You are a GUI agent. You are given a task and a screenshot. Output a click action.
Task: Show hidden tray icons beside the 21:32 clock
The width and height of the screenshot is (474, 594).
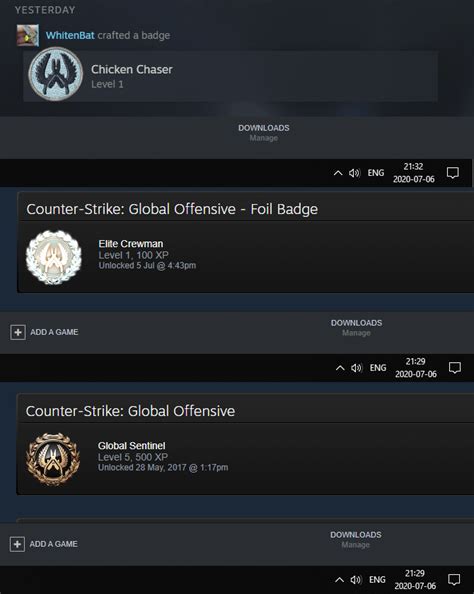click(338, 173)
